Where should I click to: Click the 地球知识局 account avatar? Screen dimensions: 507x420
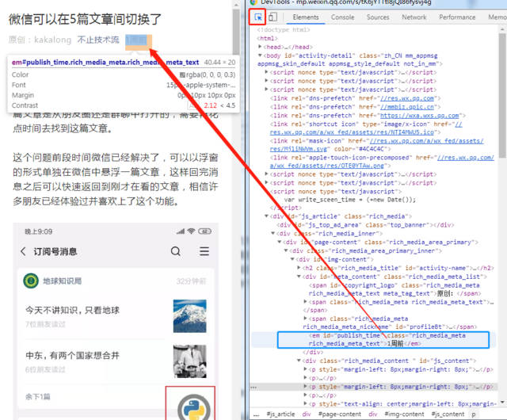click(x=31, y=281)
